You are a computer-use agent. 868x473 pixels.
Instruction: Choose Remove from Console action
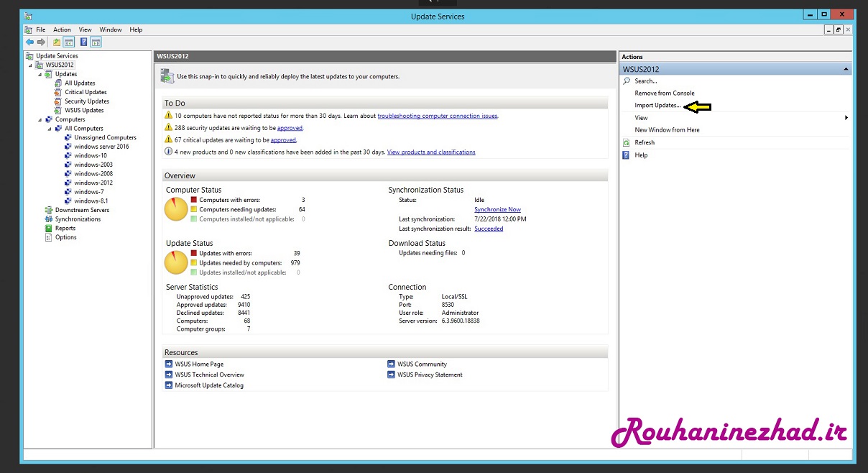665,93
